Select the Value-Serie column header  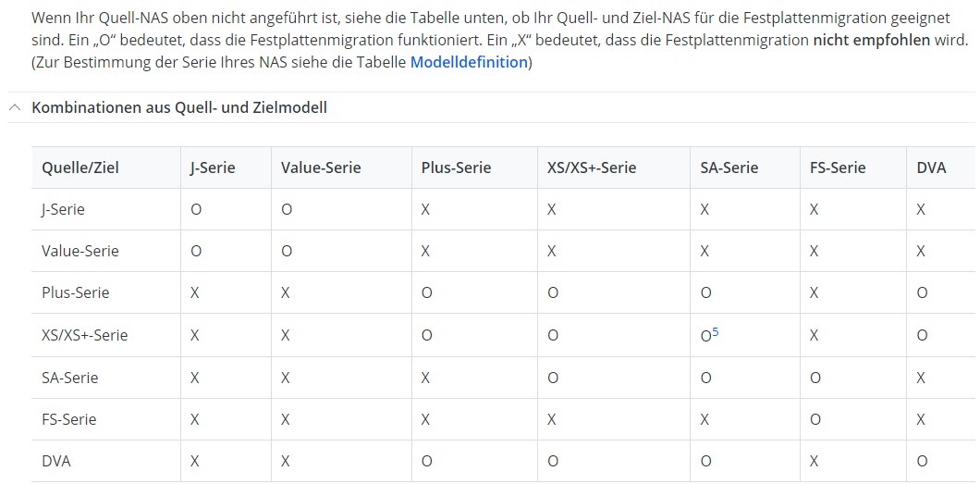click(x=321, y=168)
